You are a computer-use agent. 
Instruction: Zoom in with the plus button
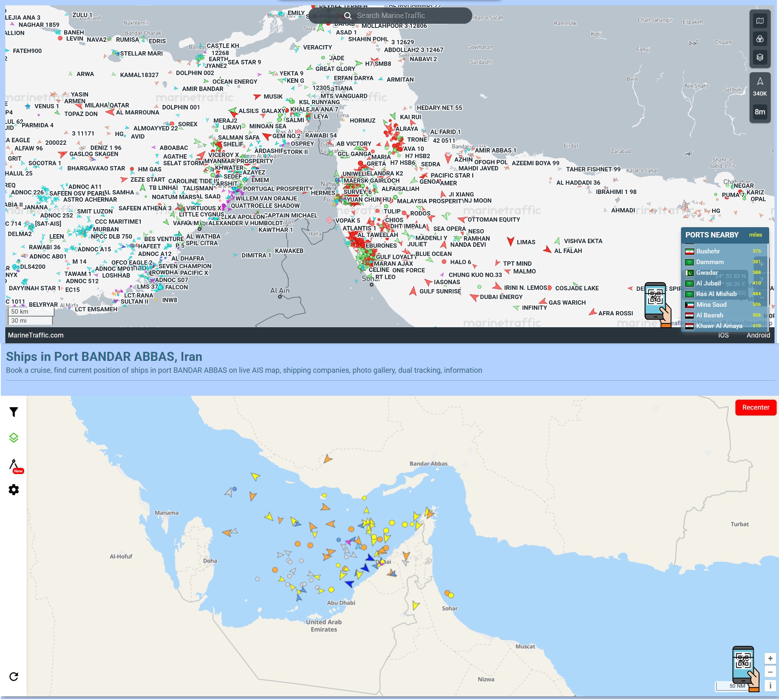770,659
